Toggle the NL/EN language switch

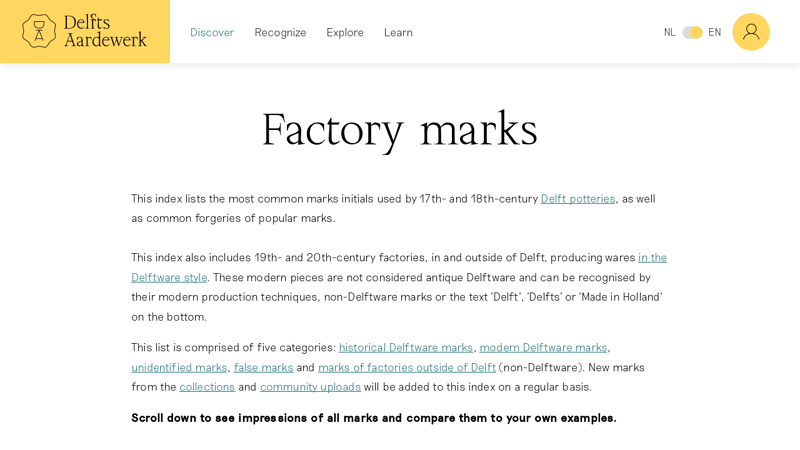click(x=692, y=33)
